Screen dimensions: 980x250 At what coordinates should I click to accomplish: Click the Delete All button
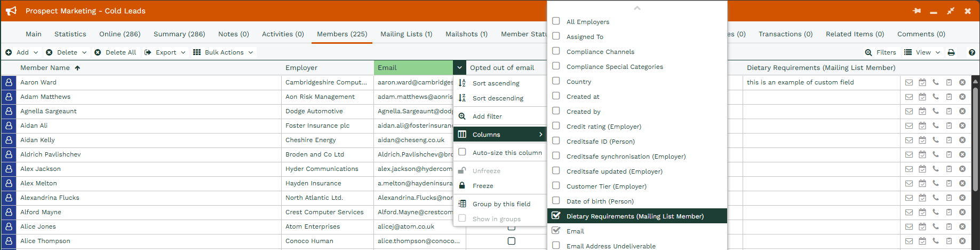(115, 52)
